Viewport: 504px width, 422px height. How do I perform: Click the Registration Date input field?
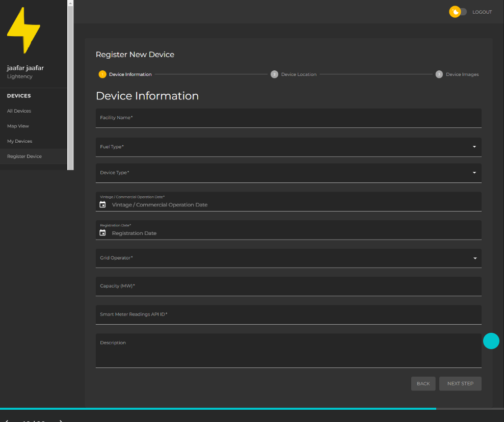pos(288,230)
